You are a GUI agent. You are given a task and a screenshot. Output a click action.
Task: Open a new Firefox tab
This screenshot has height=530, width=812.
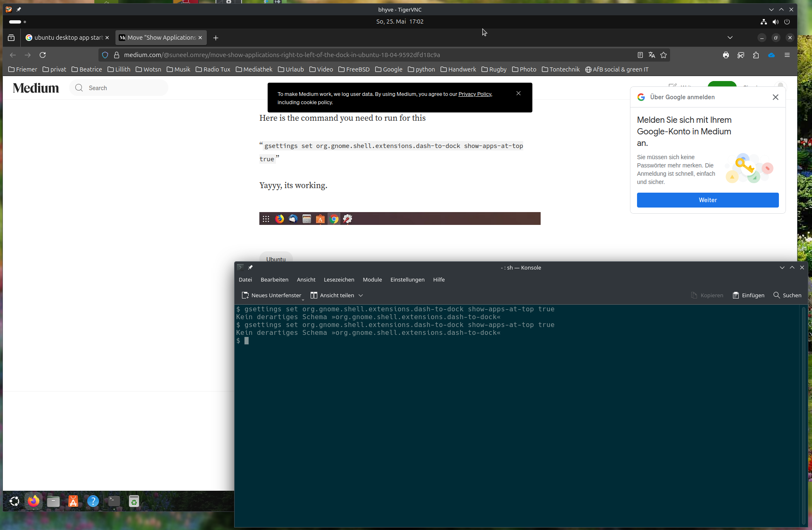[216, 38]
